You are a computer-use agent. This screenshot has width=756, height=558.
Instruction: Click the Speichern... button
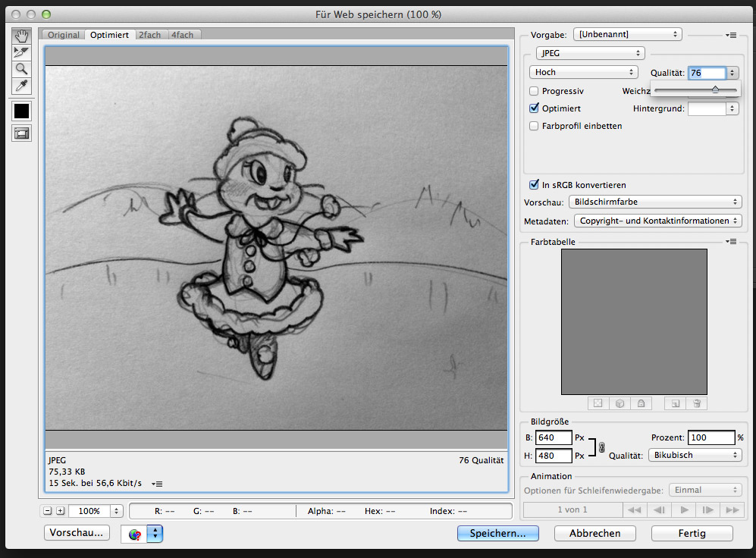[497, 533]
